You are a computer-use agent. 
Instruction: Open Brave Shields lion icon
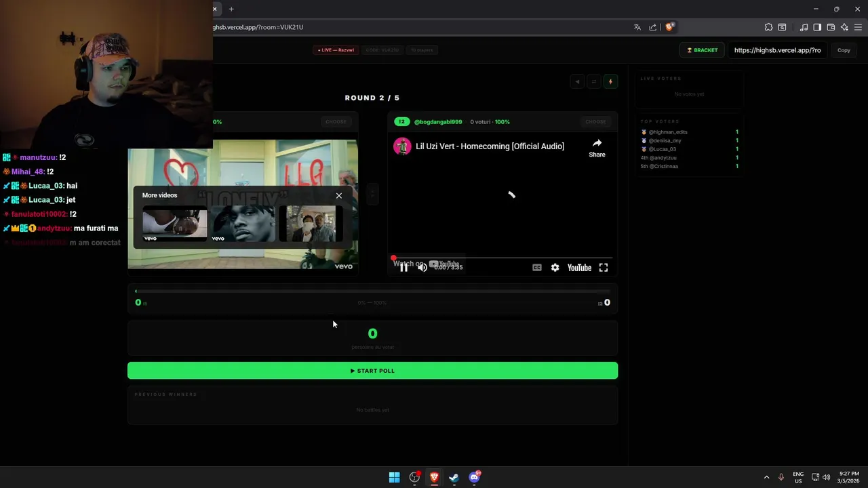pyautogui.click(x=669, y=27)
